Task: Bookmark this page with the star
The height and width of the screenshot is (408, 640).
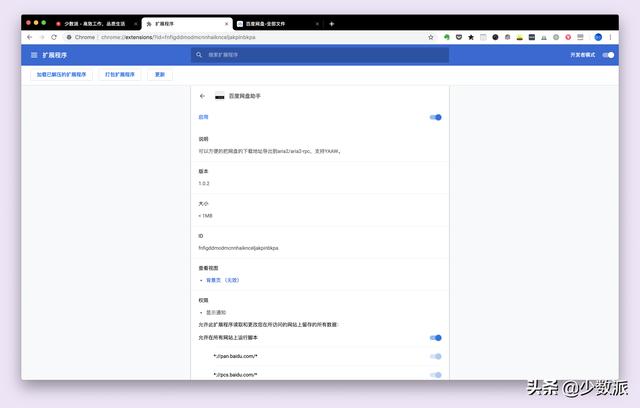Action: [431, 37]
